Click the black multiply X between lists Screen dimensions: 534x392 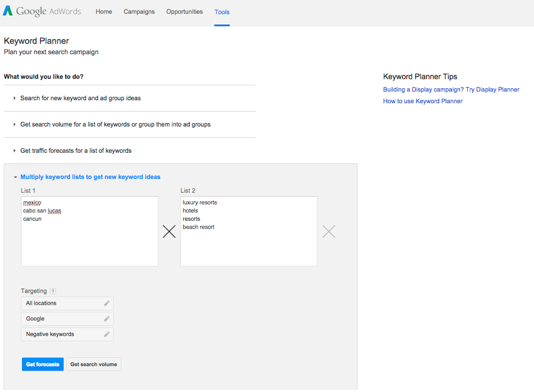[169, 232]
